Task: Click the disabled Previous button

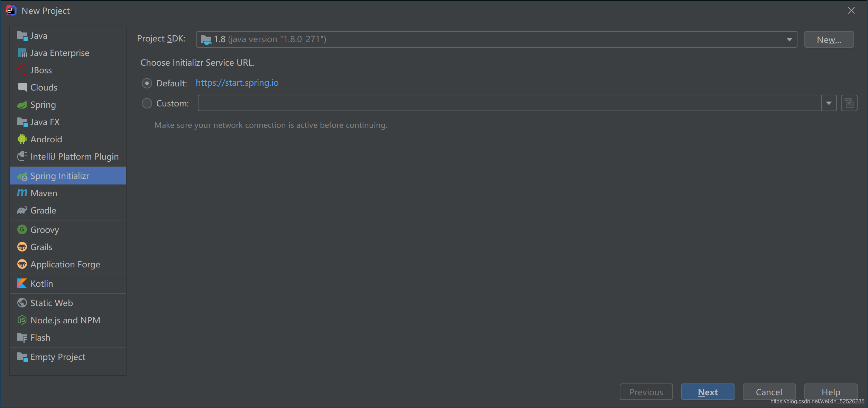Action: coord(646,392)
